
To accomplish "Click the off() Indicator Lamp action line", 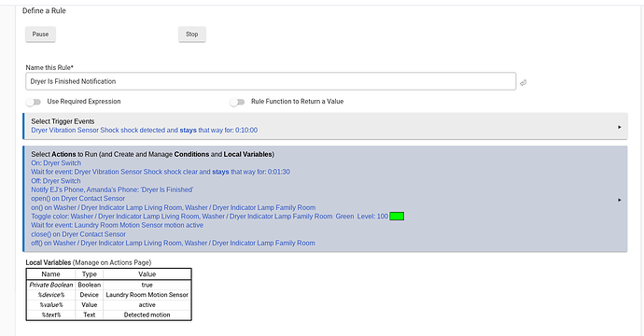I will tap(174, 244).
